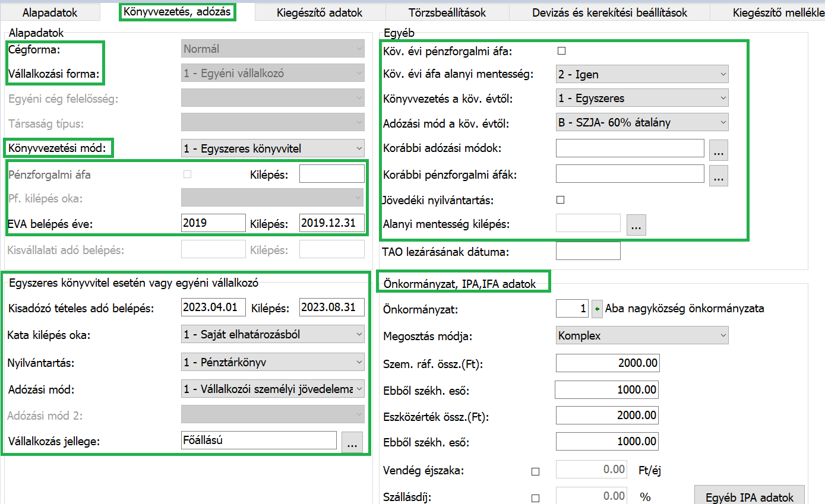Go to Devizás és kerekítési beállítások tab
The height and width of the screenshot is (504, 825).
[x=609, y=12]
